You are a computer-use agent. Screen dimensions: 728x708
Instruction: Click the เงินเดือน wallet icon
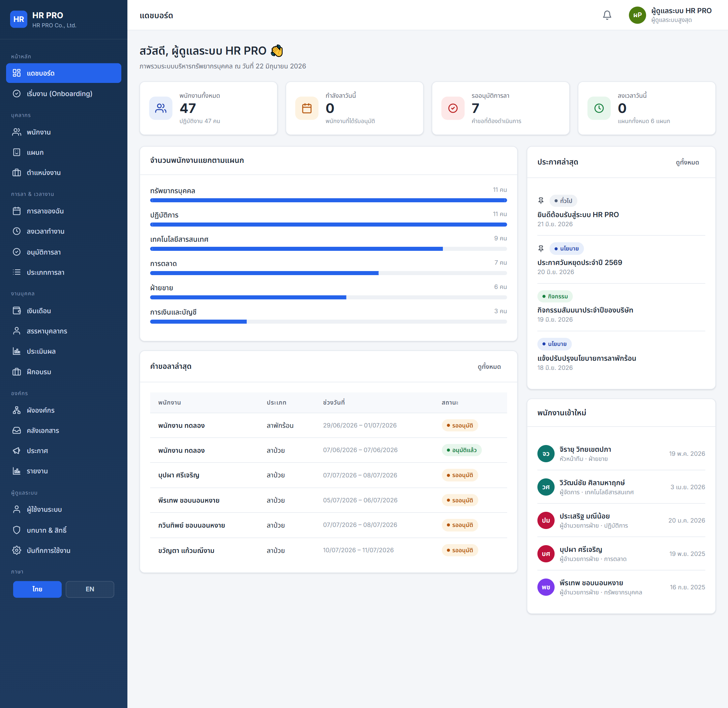coord(17,311)
